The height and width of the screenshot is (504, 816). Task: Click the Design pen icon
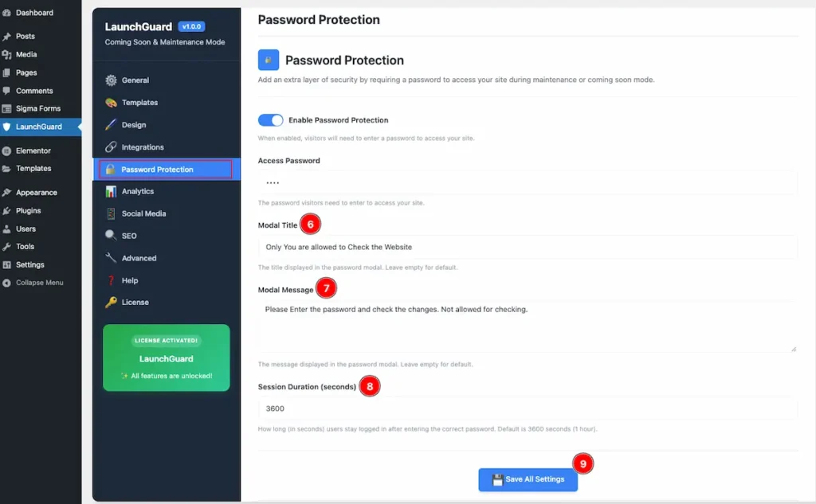pos(111,125)
